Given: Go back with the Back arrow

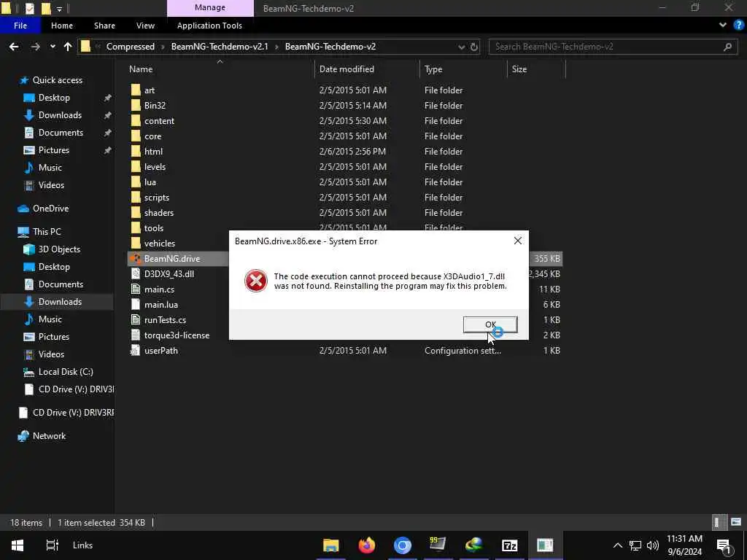Looking at the screenshot, I should (x=14, y=47).
